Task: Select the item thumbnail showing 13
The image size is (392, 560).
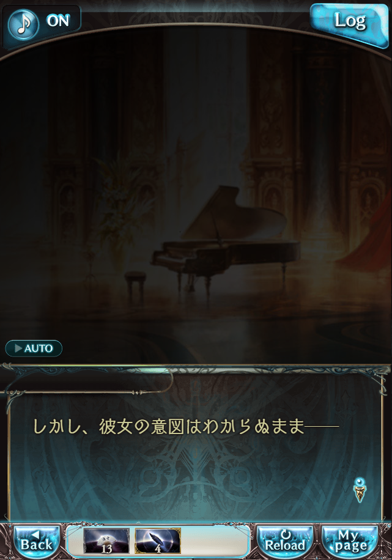Action: click(x=106, y=541)
